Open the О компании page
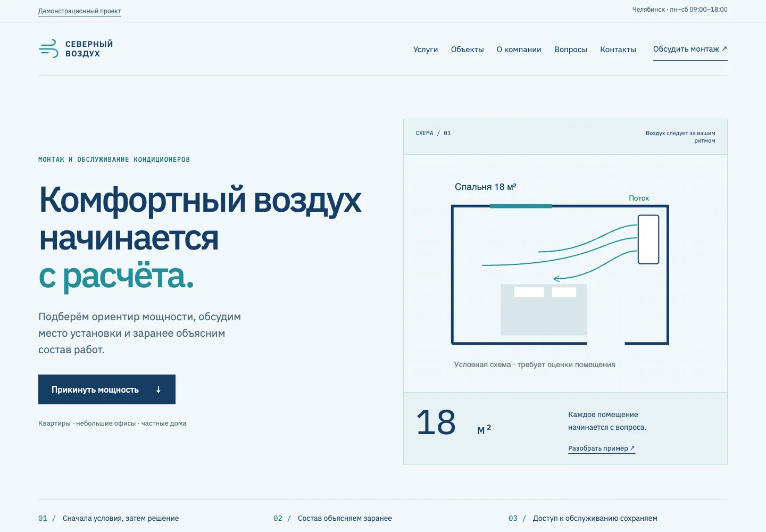766x532 pixels. (x=519, y=49)
